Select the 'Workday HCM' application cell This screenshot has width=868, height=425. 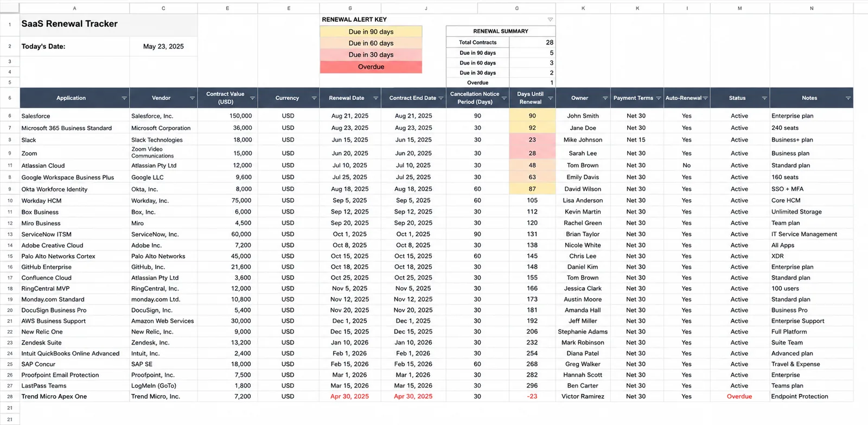pos(74,201)
